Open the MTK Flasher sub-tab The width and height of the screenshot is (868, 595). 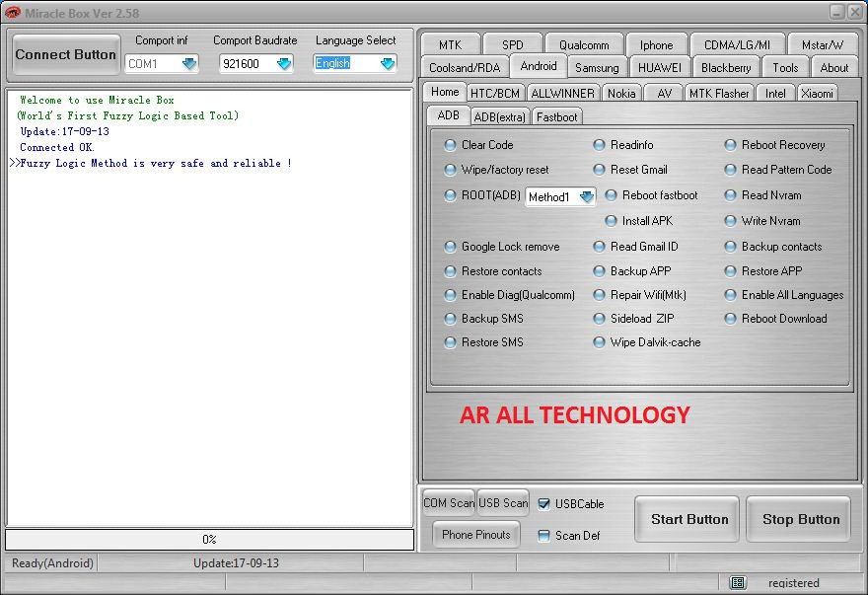(719, 93)
